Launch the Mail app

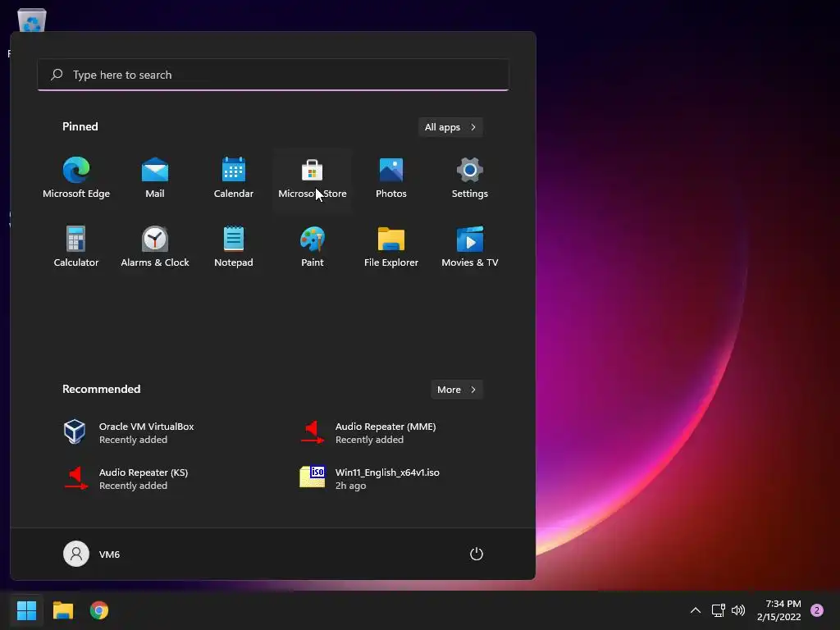click(x=155, y=179)
